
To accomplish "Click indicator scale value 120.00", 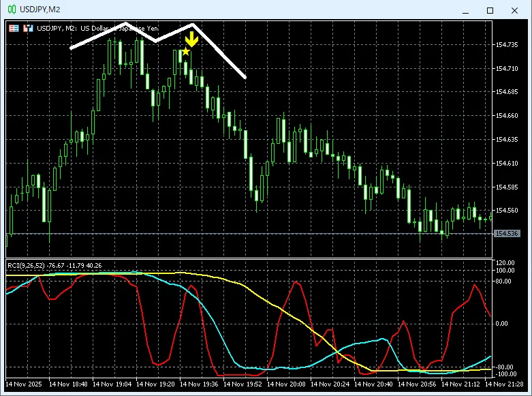I will [505, 263].
